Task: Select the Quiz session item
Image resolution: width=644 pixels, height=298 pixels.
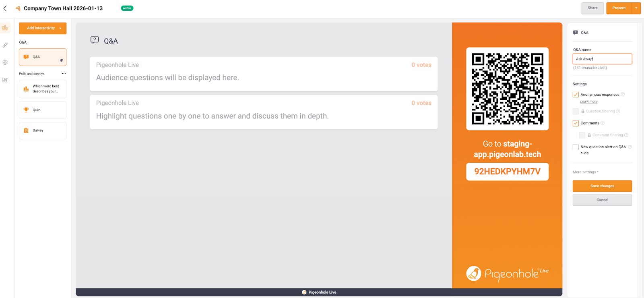Action: pyautogui.click(x=43, y=110)
